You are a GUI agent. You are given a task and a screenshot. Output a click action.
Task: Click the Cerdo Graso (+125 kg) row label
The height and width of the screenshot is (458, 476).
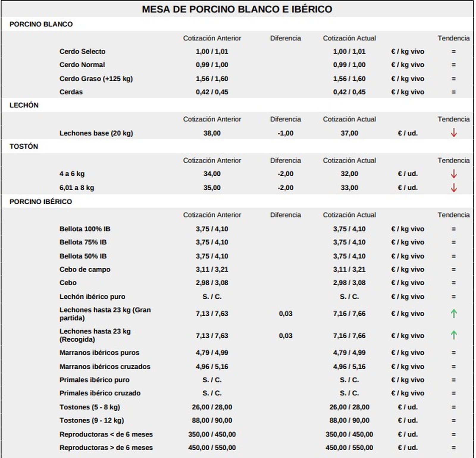tap(96, 79)
